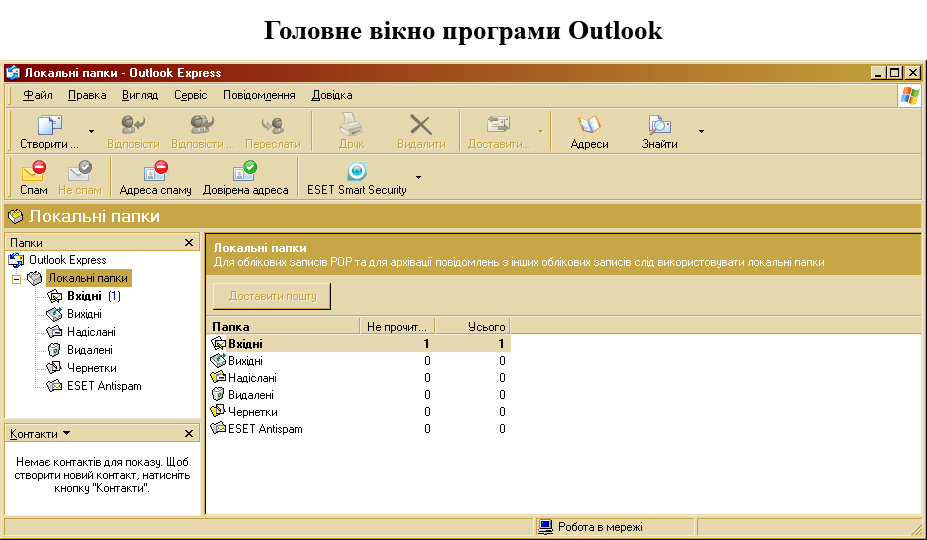Open the Правка menu

(87, 95)
